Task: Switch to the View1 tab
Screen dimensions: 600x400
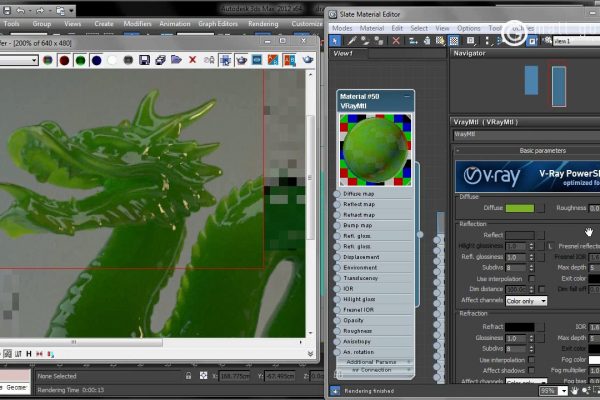Action: tap(348, 54)
